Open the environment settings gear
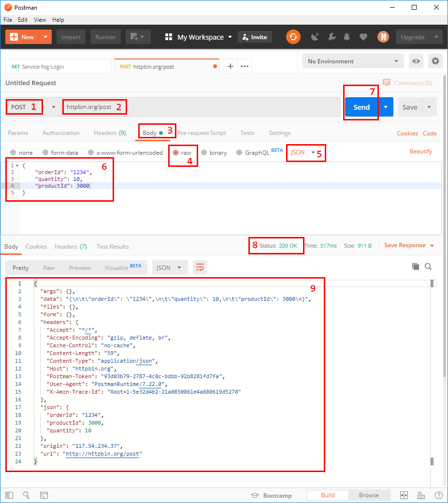Image resolution: width=448 pixels, height=503 pixels. (435, 61)
